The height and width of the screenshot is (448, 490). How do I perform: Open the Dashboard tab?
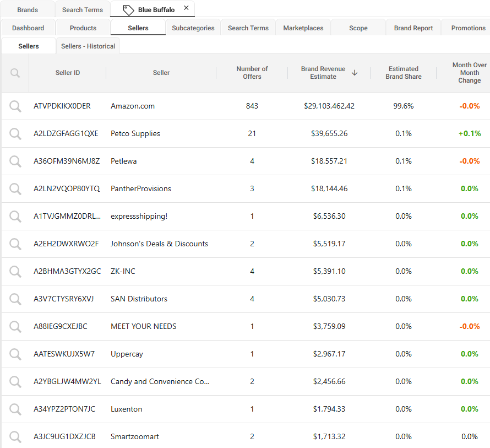point(28,28)
